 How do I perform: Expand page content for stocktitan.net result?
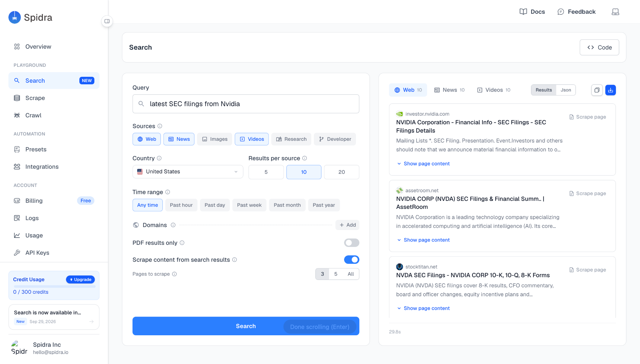[x=423, y=308]
